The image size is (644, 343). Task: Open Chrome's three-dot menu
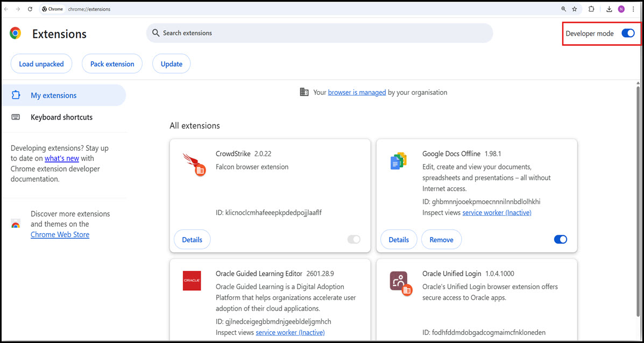pyautogui.click(x=633, y=9)
